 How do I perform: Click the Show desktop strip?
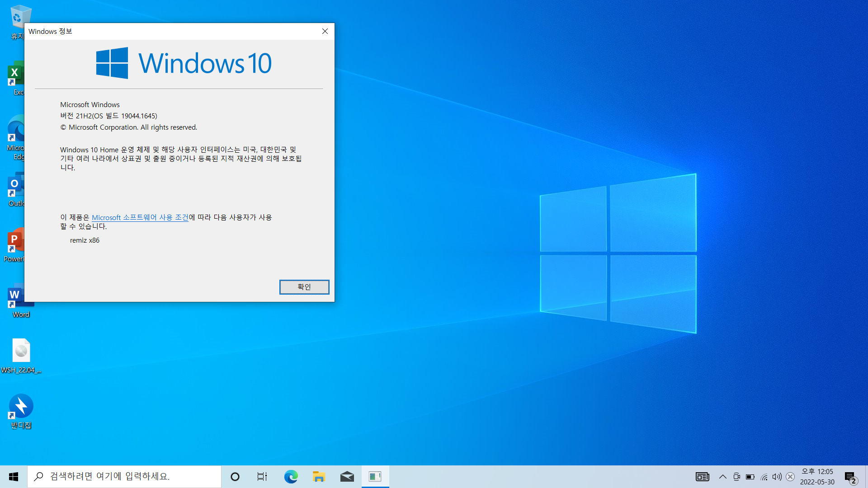click(x=866, y=477)
